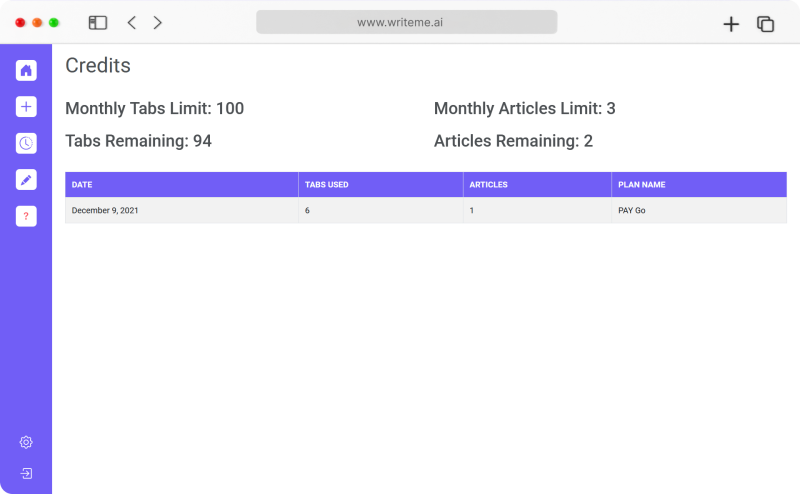
Task: Click the www.writeme.ai address bar
Action: tap(407, 22)
